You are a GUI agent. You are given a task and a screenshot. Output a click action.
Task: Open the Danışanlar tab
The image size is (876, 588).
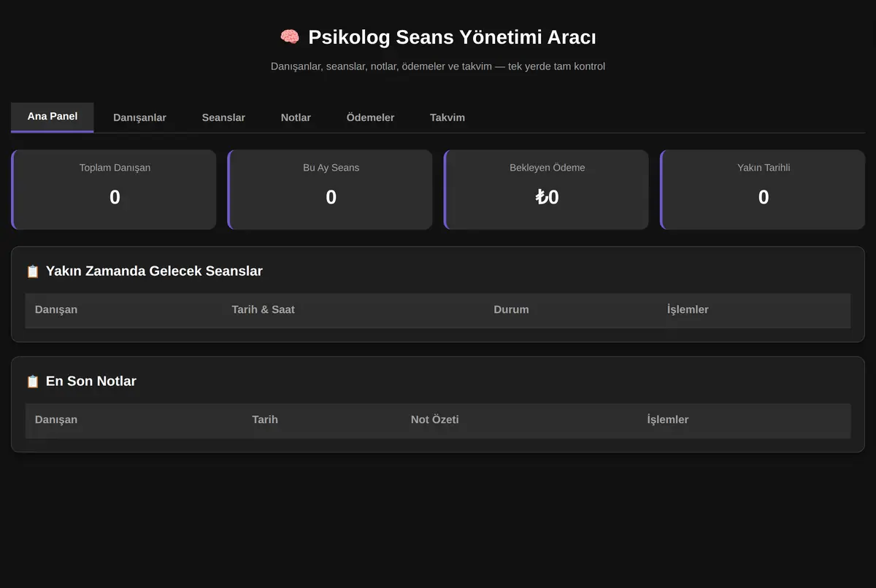click(x=139, y=117)
